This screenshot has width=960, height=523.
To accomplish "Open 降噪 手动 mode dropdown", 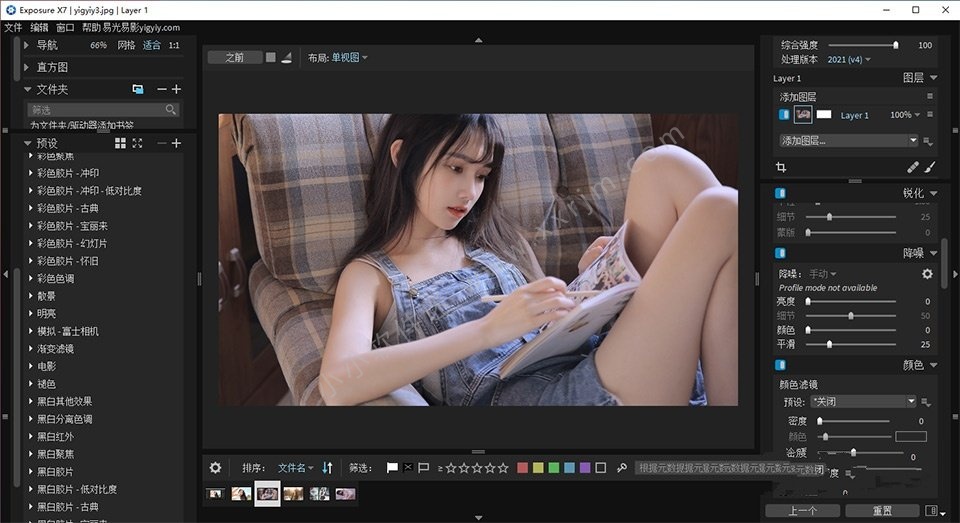I will [x=822, y=274].
